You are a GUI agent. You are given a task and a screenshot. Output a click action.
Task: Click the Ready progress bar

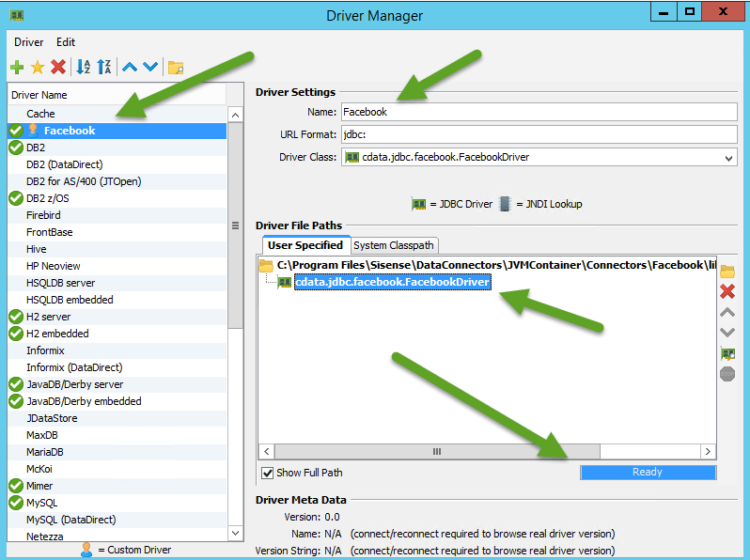point(648,473)
